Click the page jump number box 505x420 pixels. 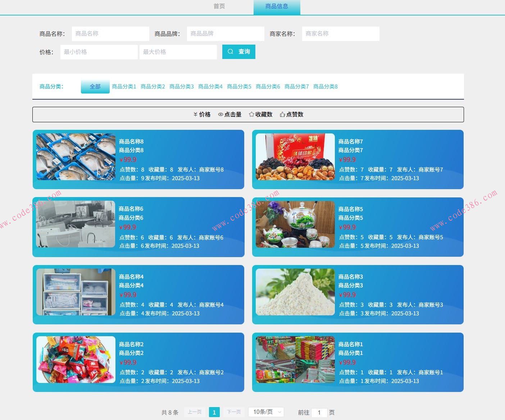[x=319, y=412]
